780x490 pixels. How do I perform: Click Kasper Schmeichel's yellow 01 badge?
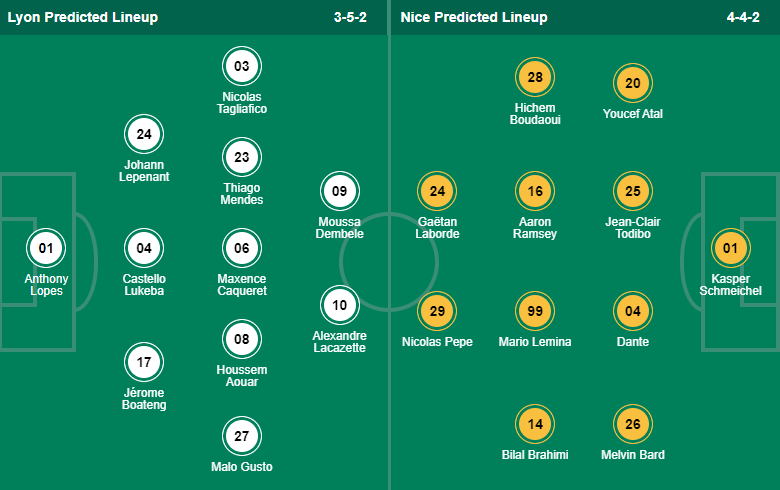[x=730, y=248]
